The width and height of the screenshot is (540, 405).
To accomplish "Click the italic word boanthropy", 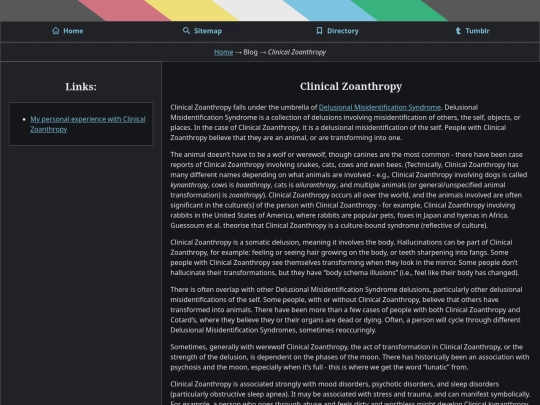I will [x=253, y=185].
